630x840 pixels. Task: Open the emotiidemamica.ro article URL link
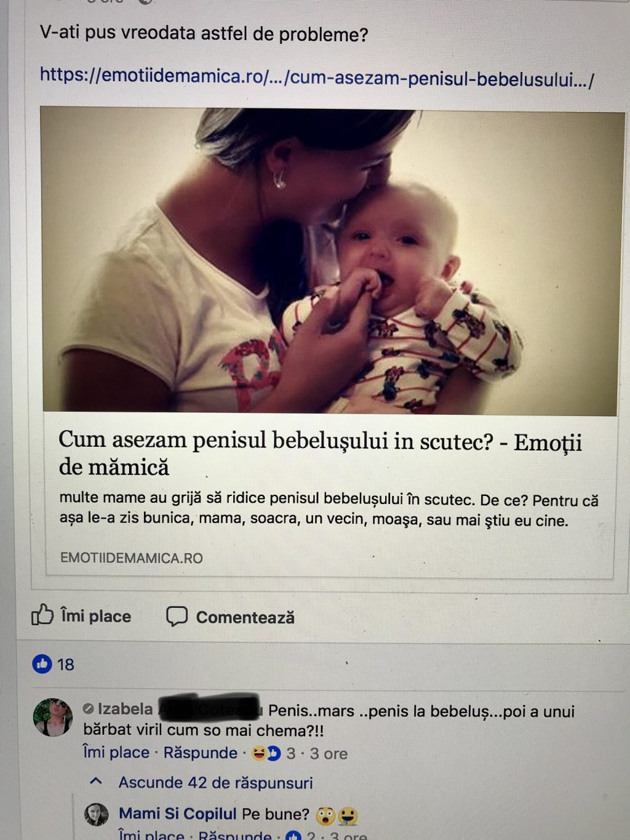click(x=317, y=78)
